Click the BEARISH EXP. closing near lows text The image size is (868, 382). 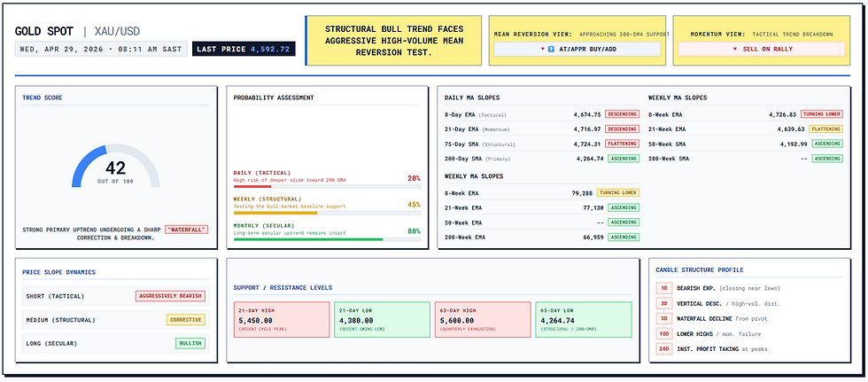[728, 288]
